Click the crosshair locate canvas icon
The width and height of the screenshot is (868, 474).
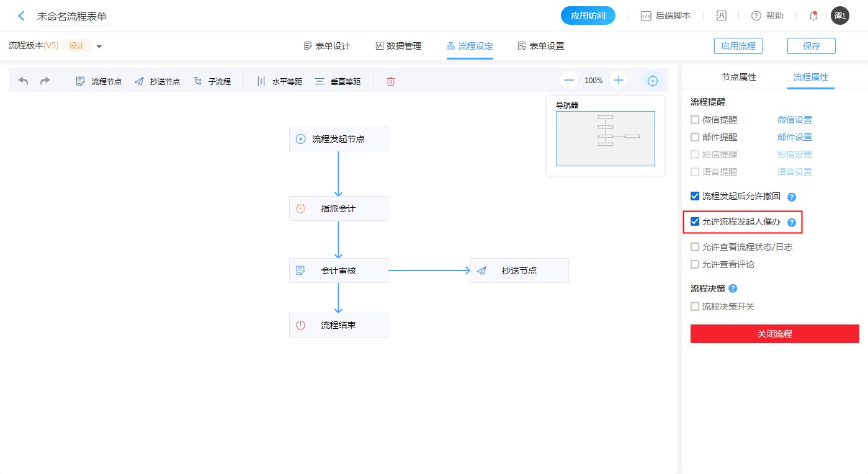coord(652,81)
